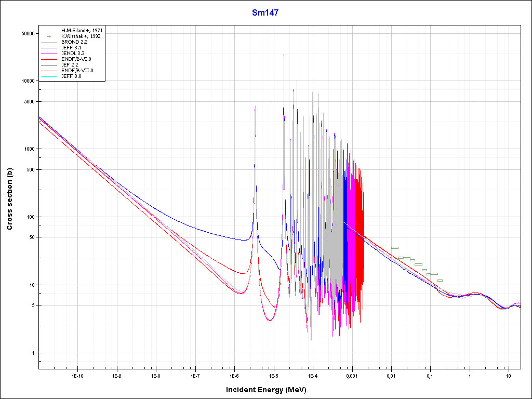
Task: Click the 0,001 x-axis tick label
Action: pyautogui.click(x=352, y=375)
